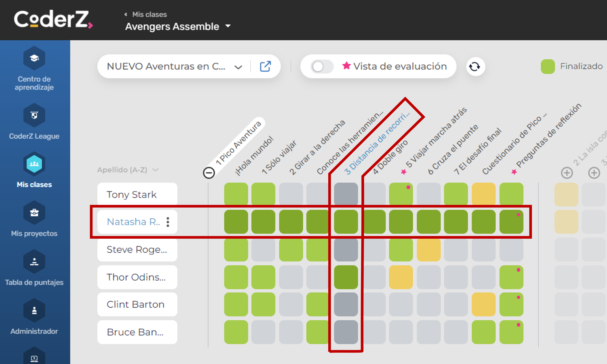The height and width of the screenshot is (364, 607).
Task: Open Centro de aprendizaje sidebar icon
Action: point(34,58)
